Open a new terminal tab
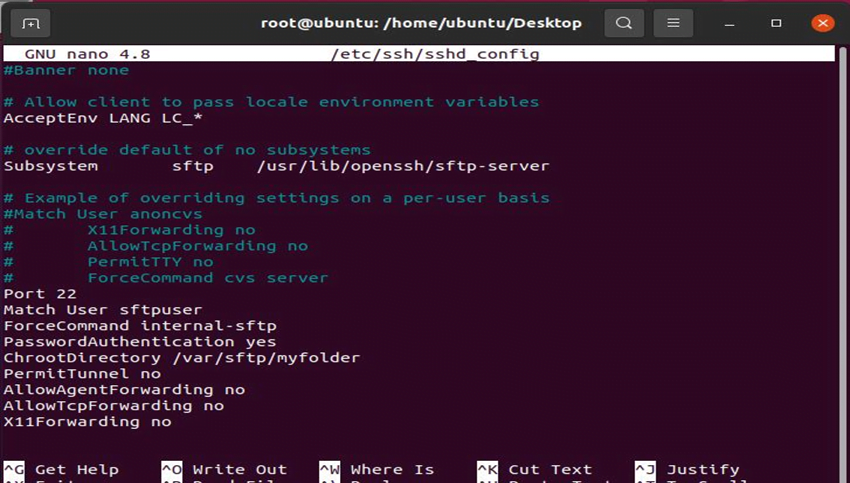The height and width of the screenshot is (483, 850). click(x=31, y=23)
